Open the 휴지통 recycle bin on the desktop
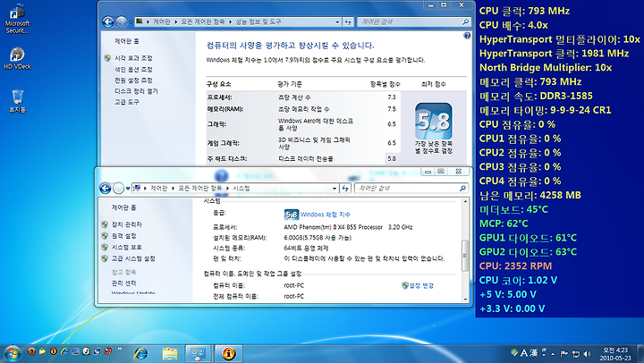Viewport: 644px width, 363px height. click(x=17, y=101)
